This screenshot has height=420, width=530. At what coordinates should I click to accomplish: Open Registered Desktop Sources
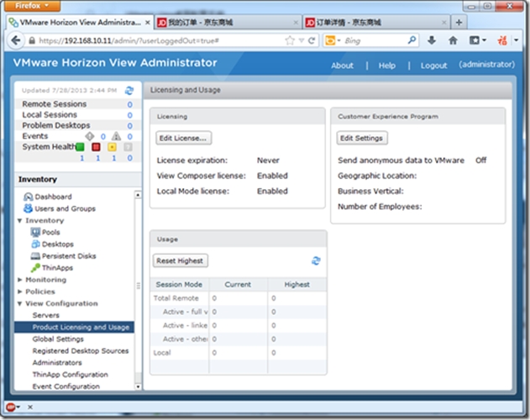click(81, 350)
